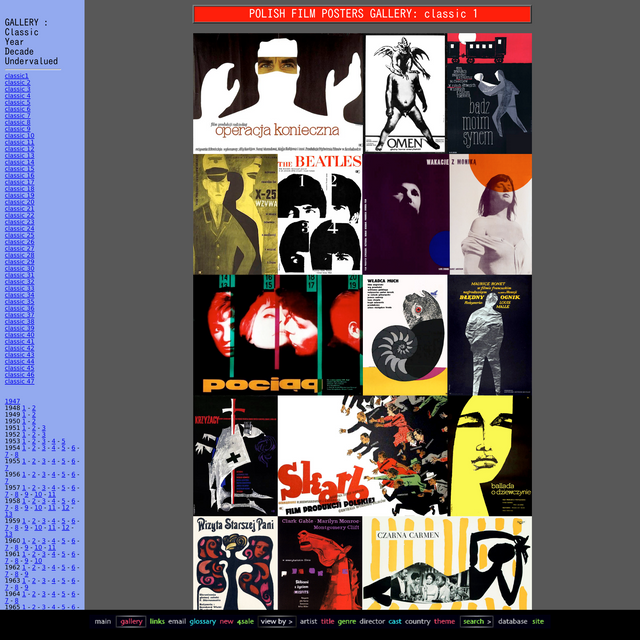
Task: Open the X-25 yellow officer poster
Action: coord(235,214)
